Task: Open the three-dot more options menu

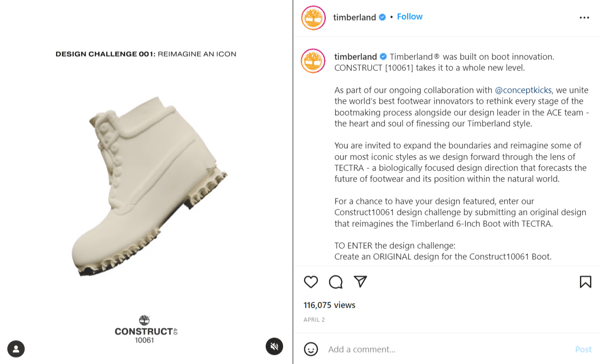Action: 584,18
